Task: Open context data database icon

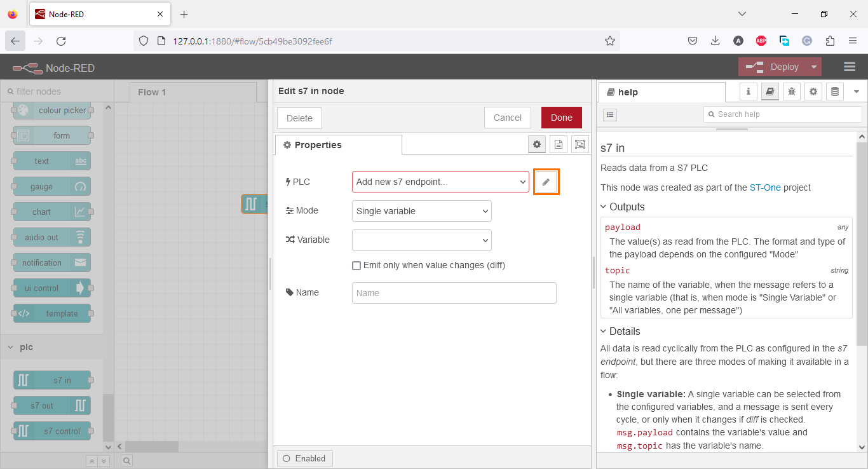Action: coord(835,92)
